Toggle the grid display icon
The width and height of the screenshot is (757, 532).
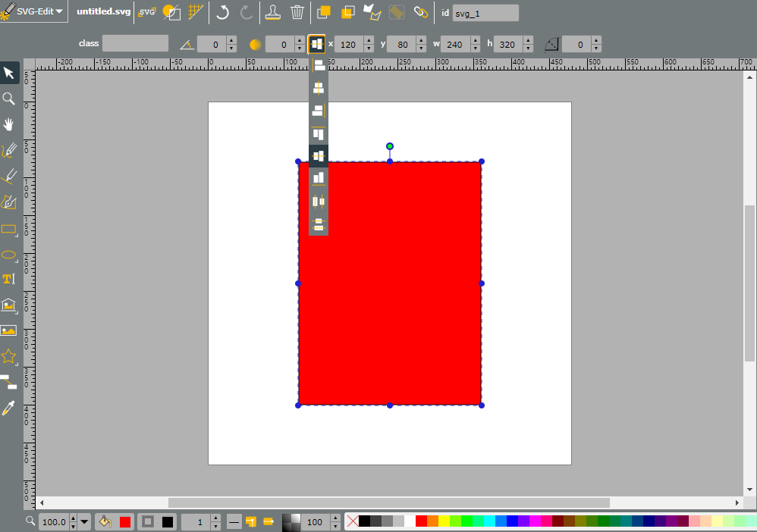196,12
